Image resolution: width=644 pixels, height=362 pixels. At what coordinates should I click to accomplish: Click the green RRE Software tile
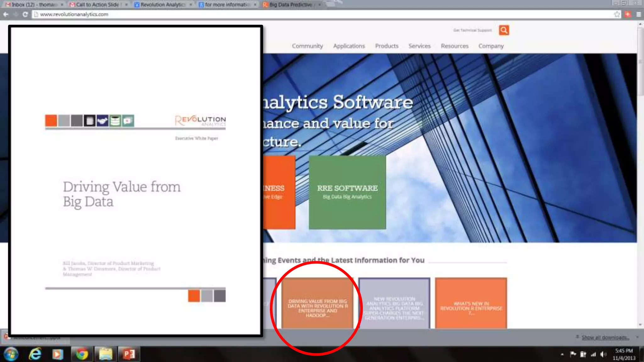pyautogui.click(x=347, y=192)
